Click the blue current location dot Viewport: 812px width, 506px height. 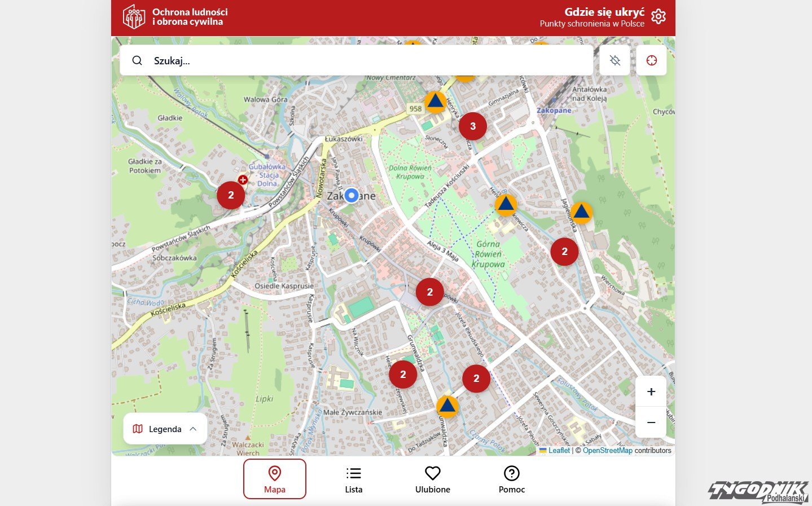point(352,195)
